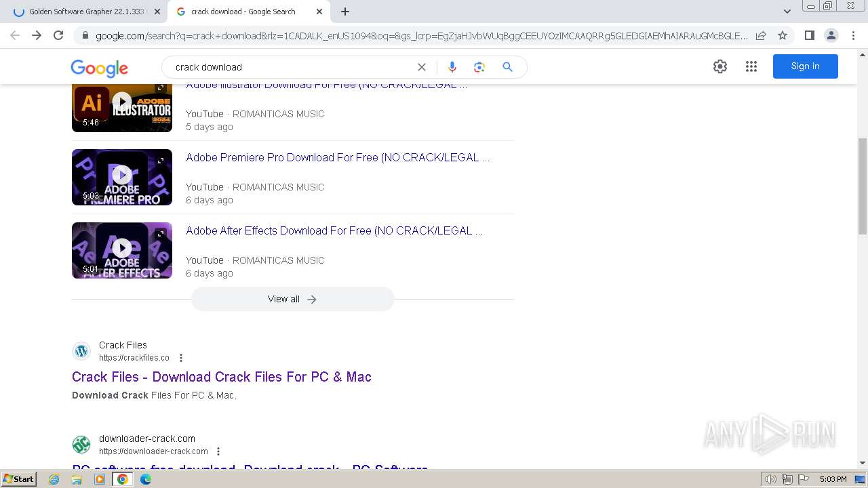Click View all videos button
The image size is (868, 488).
(292, 299)
